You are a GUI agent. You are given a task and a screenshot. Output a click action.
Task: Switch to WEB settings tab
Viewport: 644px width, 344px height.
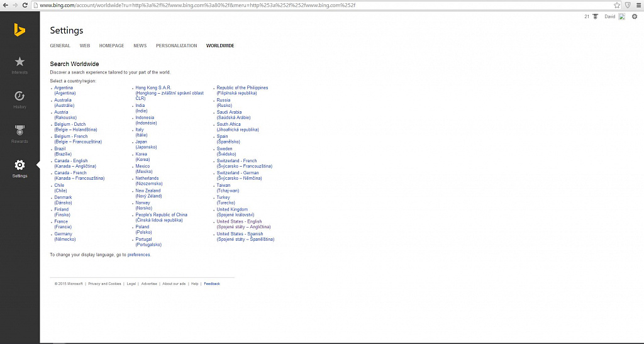[x=85, y=45]
